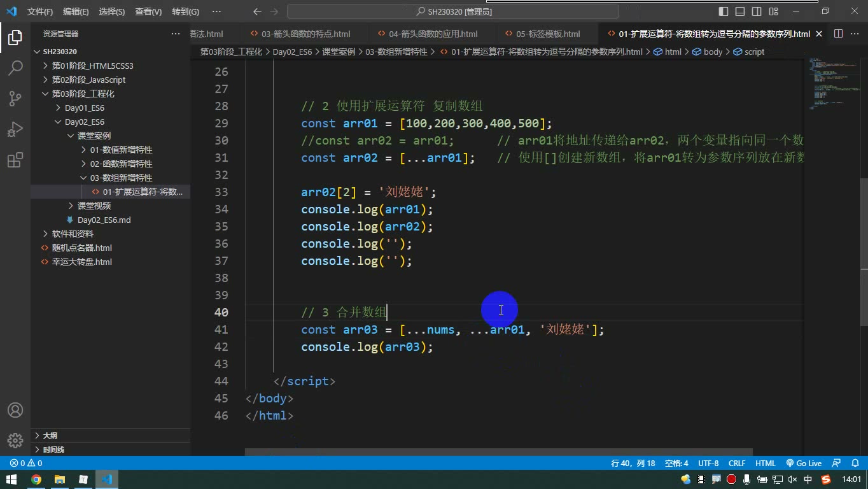Click the SH230320 command center search box
This screenshot has height=489, width=868.
pyautogui.click(x=453, y=11)
